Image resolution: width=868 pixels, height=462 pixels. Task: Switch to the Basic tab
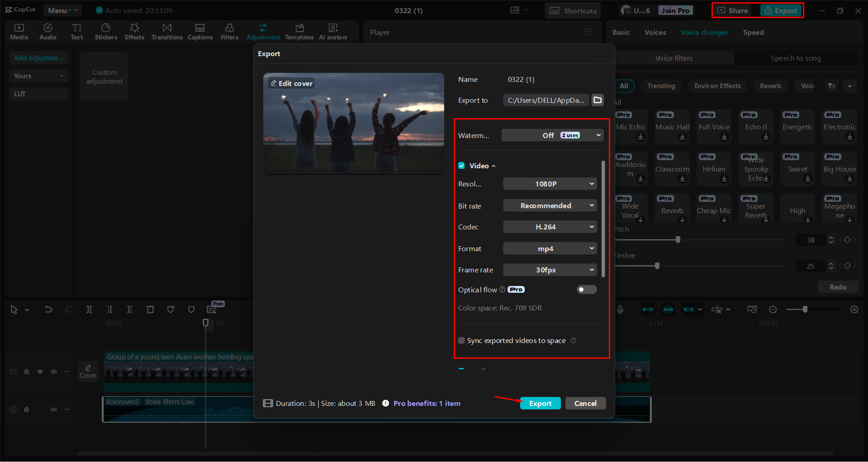point(621,33)
